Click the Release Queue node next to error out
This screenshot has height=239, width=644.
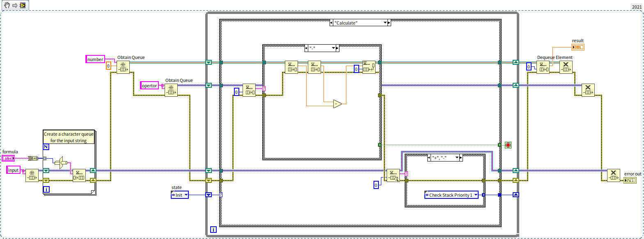[x=613, y=175]
